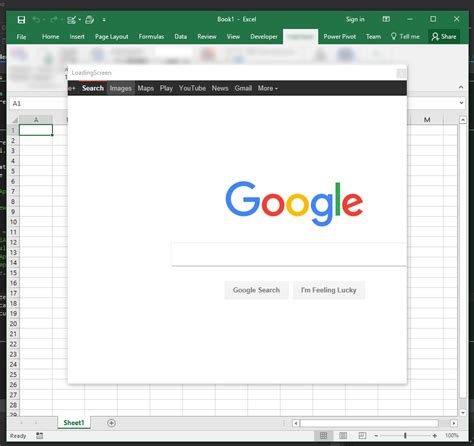474x446 pixels.
Task: Click the Undo arrow in Excel's title bar
Action: [x=36, y=20]
